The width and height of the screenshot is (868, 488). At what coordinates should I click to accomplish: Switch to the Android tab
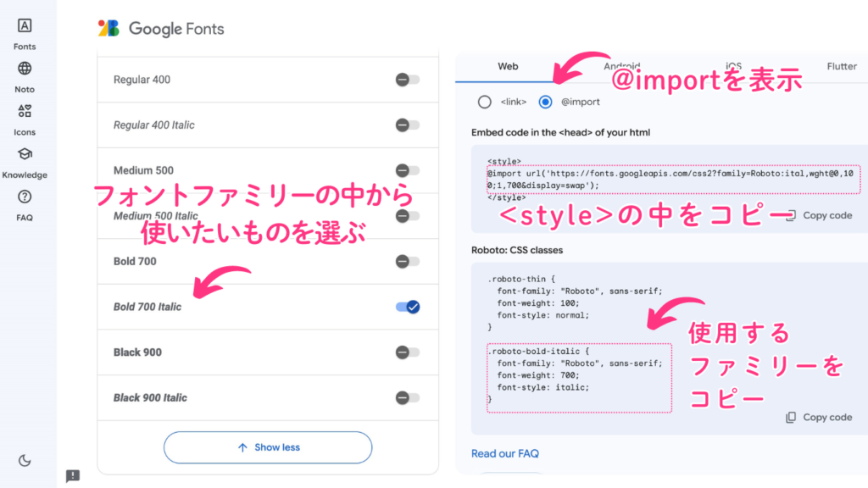point(621,66)
